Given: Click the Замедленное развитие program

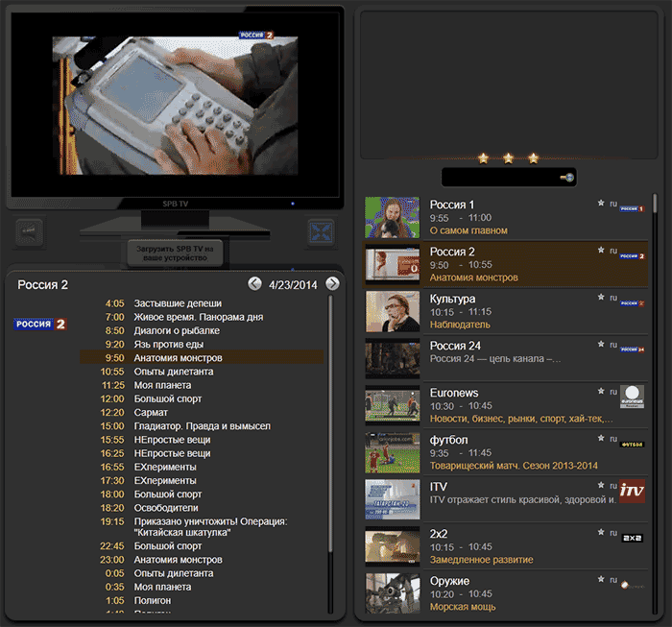Looking at the screenshot, I should click(x=481, y=560).
